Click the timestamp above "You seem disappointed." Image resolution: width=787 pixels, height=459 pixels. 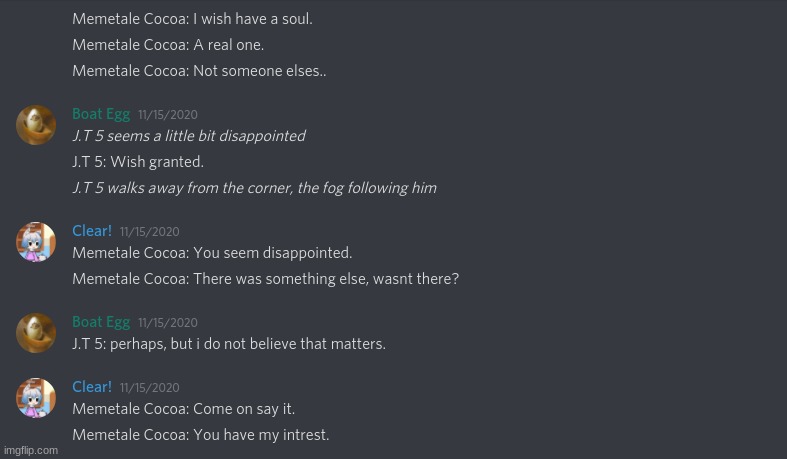click(x=149, y=232)
